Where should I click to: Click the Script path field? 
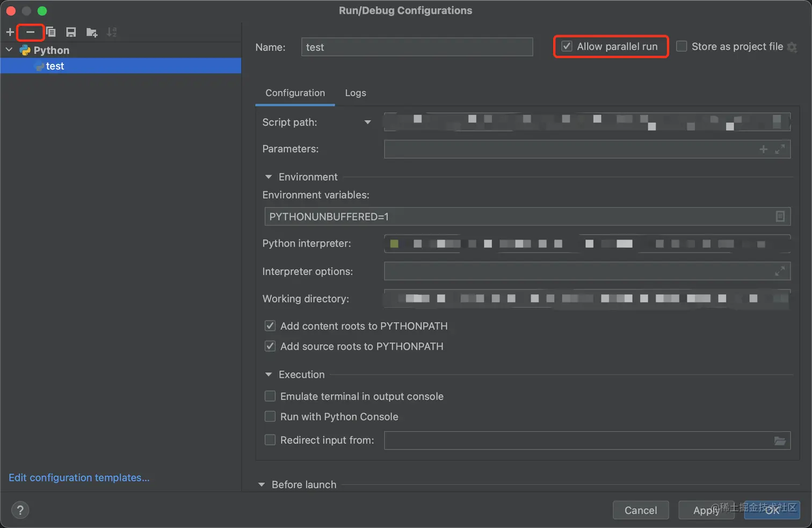click(x=587, y=122)
